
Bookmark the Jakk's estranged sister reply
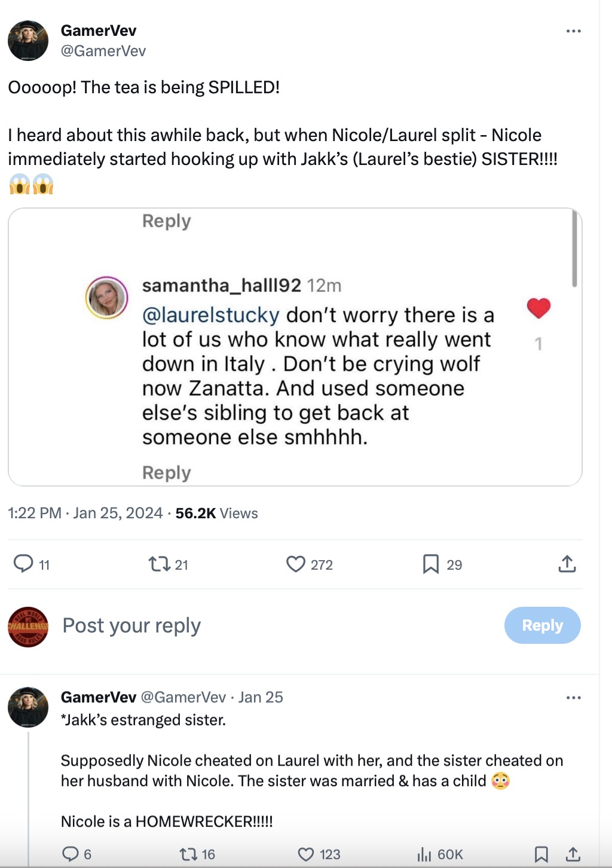(541, 854)
